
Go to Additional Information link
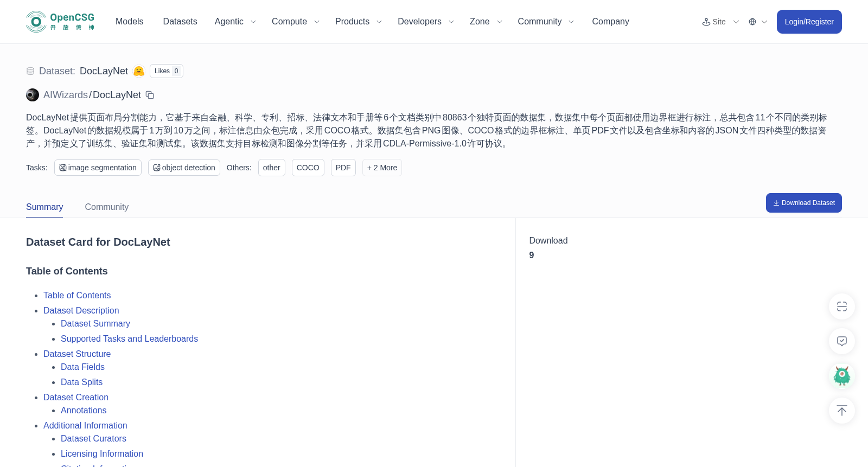(x=85, y=426)
